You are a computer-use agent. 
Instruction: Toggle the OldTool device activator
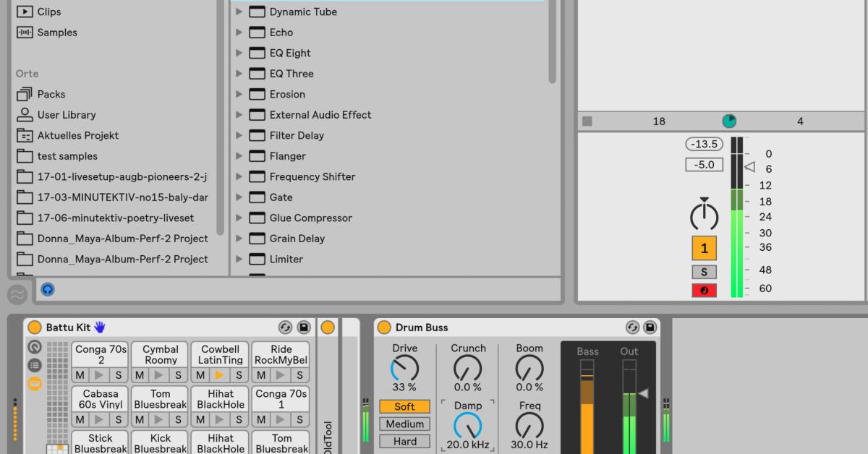point(328,327)
